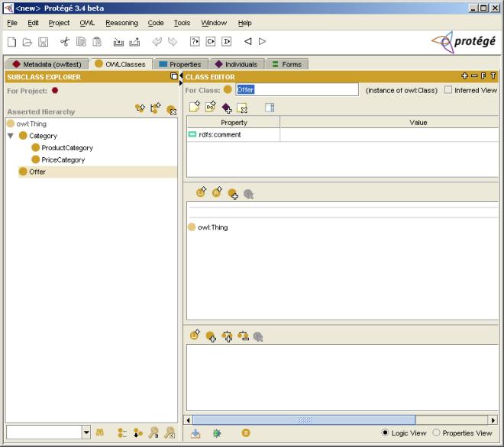Click the Create new expression icon above owl:Thing
Viewport: 504px width, 447px height.
click(x=201, y=191)
